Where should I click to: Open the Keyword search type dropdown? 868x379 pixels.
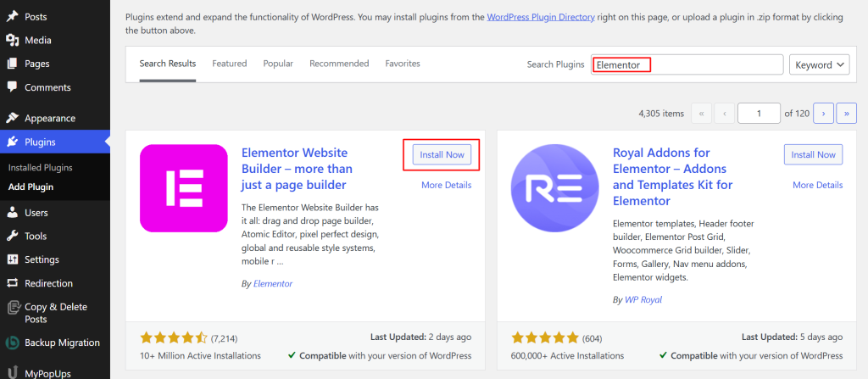click(820, 64)
